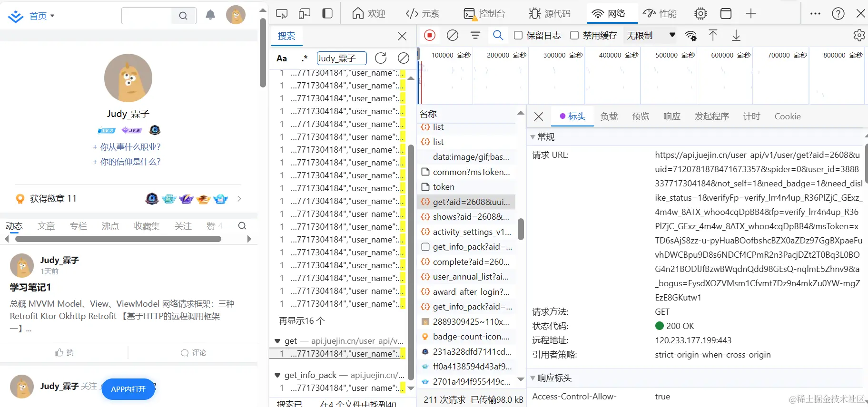Open the DevTools memory chip icon tab
The height and width of the screenshot is (407, 868).
[x=700, y=14]
